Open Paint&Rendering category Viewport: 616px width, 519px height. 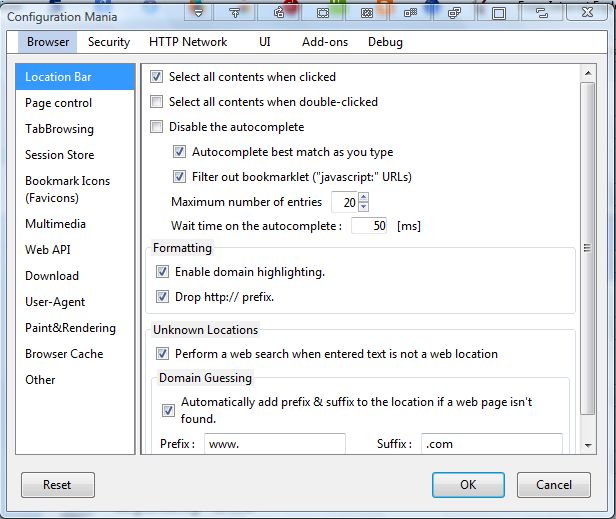point(75,328)
